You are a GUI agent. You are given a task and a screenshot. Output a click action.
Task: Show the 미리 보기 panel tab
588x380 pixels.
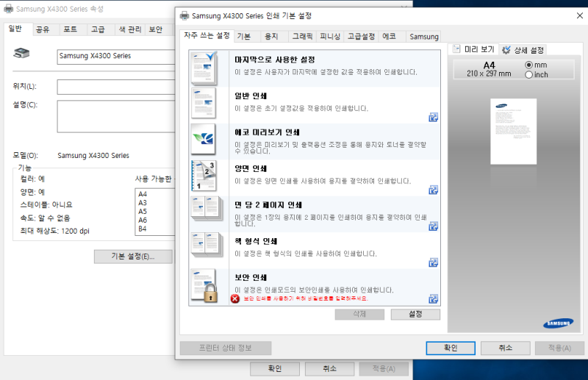pos(473,49)
